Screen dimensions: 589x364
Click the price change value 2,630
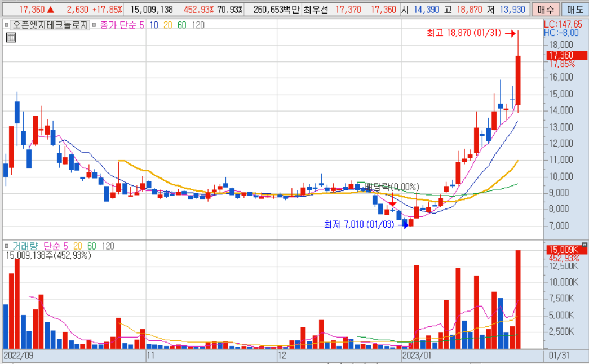[x=77, y=10]
